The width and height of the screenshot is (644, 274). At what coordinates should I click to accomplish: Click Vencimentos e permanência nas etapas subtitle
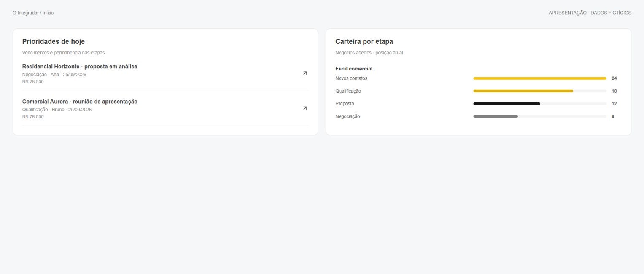[x=63, y=53]
